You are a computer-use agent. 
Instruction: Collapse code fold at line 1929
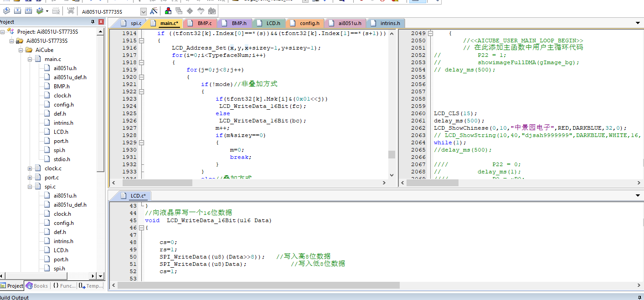142,142
